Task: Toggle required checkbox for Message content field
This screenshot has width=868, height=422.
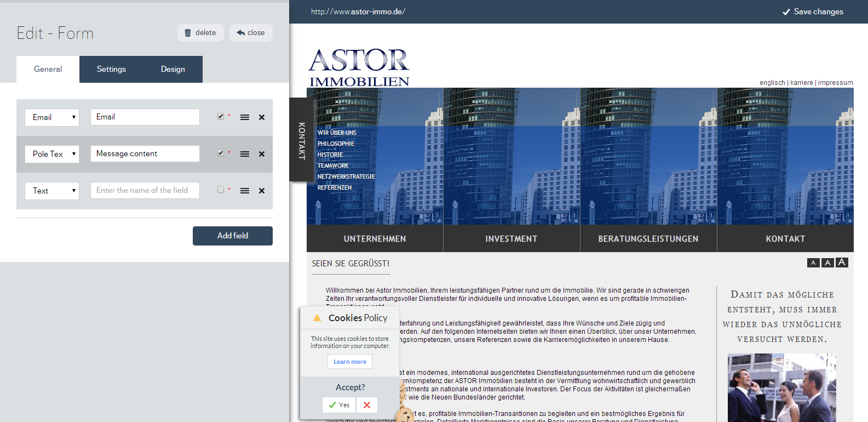Action: [x=221, y=153]
